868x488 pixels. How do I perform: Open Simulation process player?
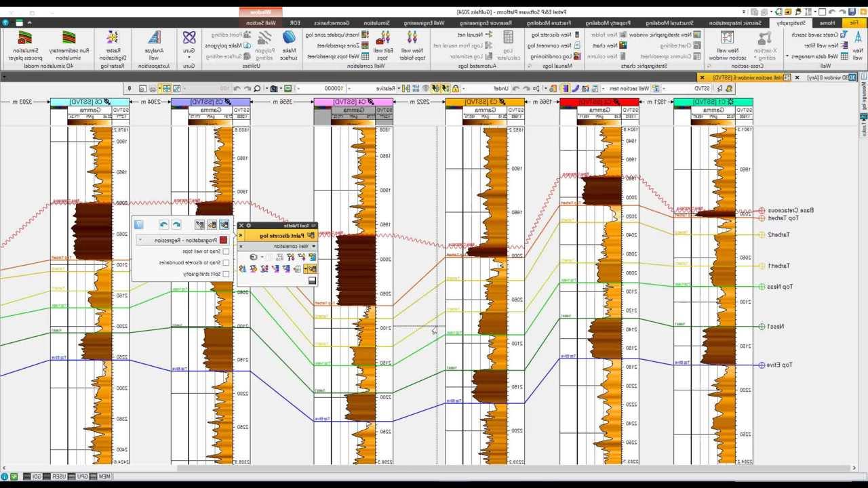tap(25, 44)
